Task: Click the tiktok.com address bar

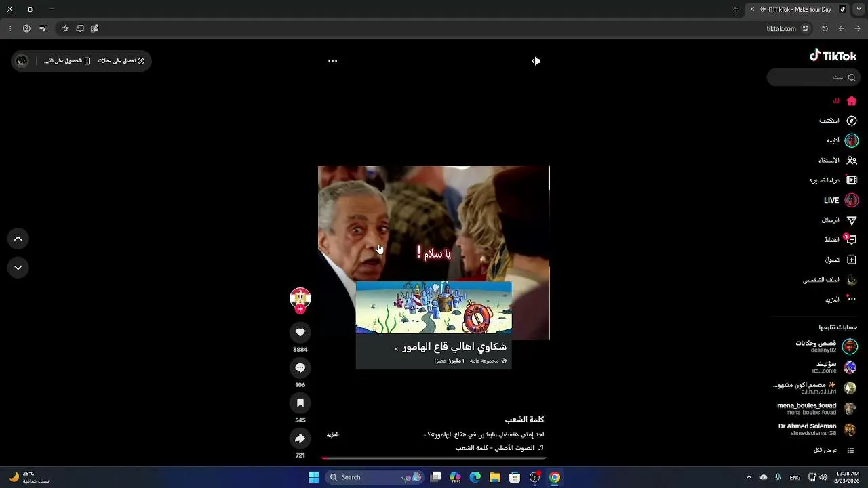Action: point(781,28)
